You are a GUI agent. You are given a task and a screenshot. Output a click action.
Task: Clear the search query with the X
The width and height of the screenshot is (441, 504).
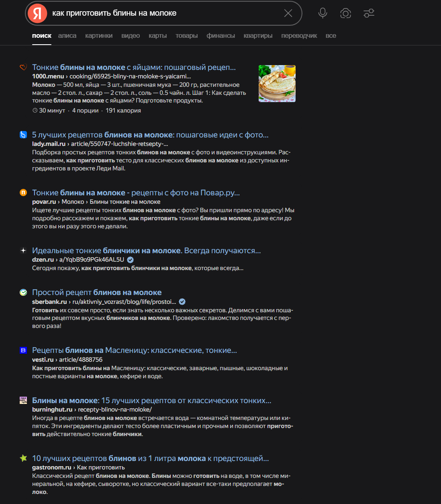(288, 13)
